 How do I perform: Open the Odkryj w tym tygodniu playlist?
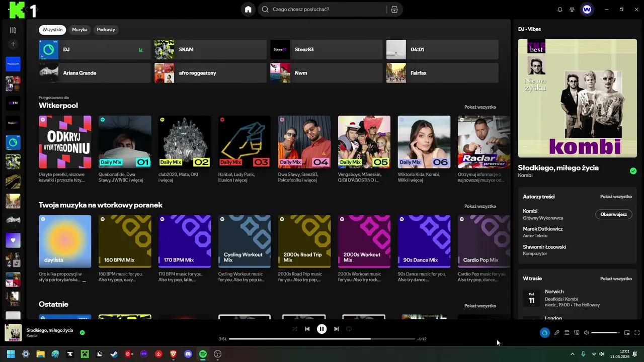pos(65,149)
